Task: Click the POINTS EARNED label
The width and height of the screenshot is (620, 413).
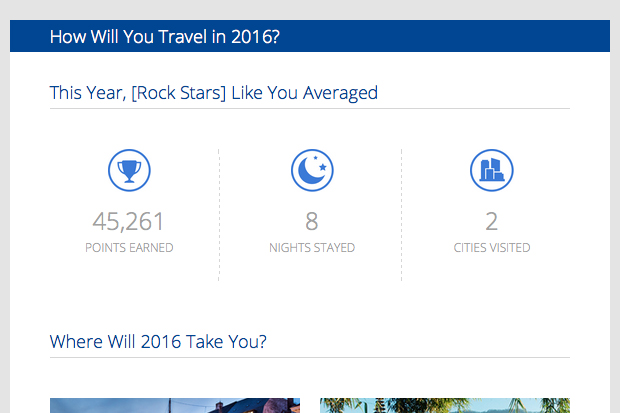Action: pos(129,247)
